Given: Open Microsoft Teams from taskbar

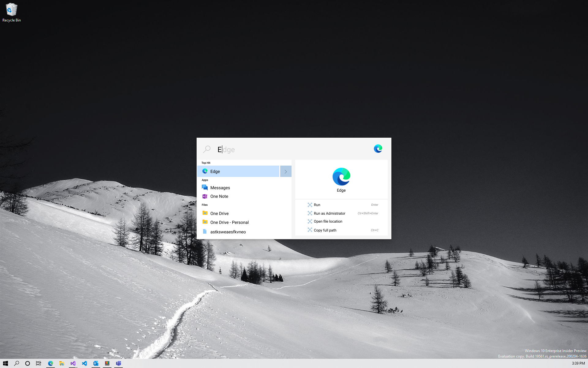Looking at the screenshot, I should pos(119,363).
